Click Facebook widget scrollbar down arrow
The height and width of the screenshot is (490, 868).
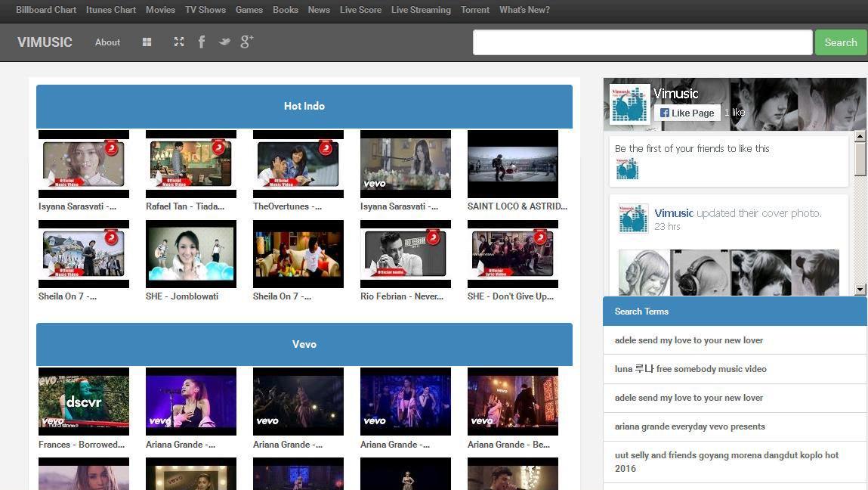[x=860, y=290]
